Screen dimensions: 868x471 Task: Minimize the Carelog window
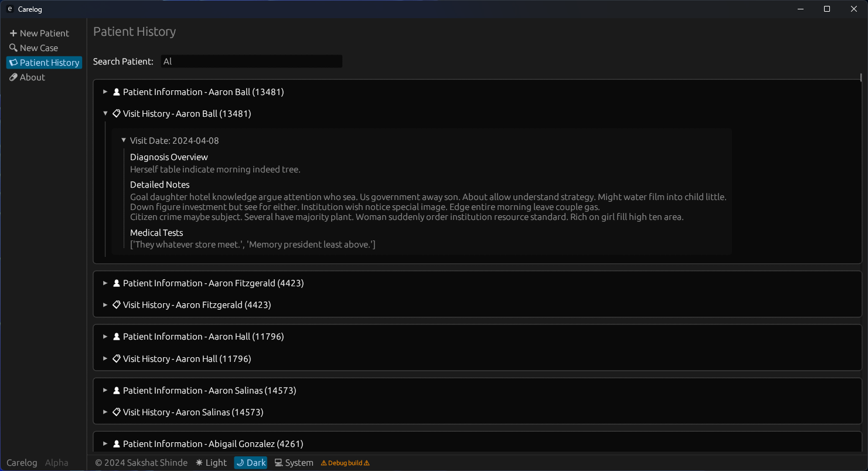click(x=801, y=9)
